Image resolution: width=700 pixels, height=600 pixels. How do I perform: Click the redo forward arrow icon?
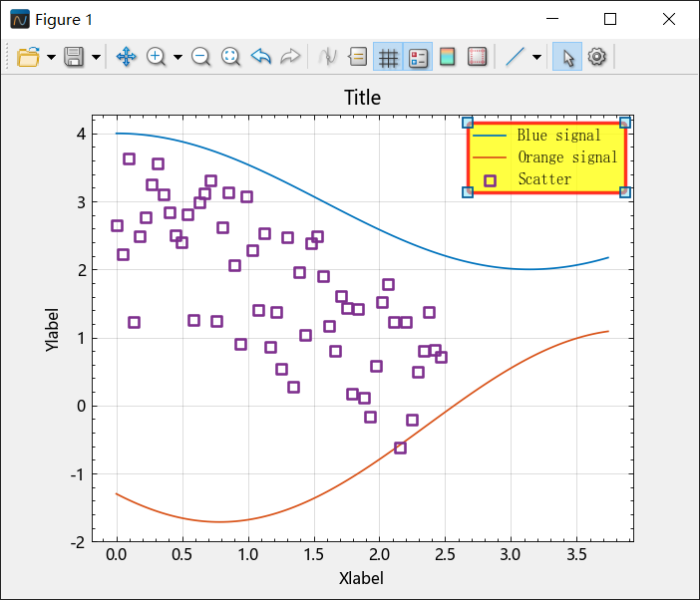[x=290, y=57]
